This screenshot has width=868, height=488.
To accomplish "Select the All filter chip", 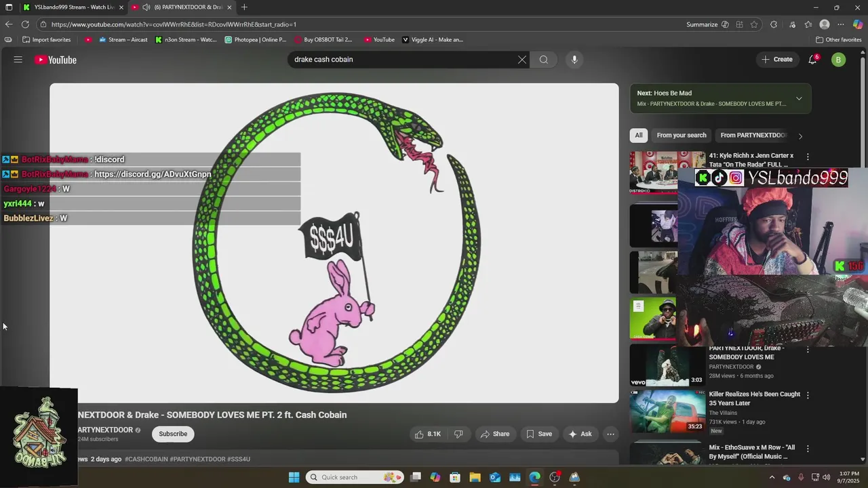I will click(638, 135).
